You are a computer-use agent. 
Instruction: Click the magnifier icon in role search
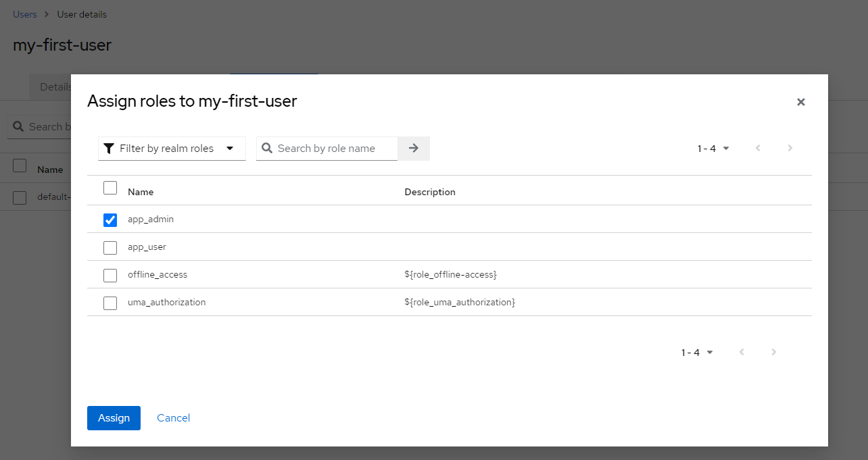tap(267, 149)
